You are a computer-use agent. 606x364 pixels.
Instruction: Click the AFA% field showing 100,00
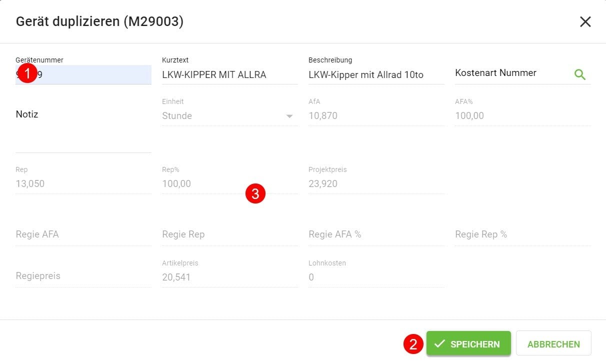click(x=522, y=116)
